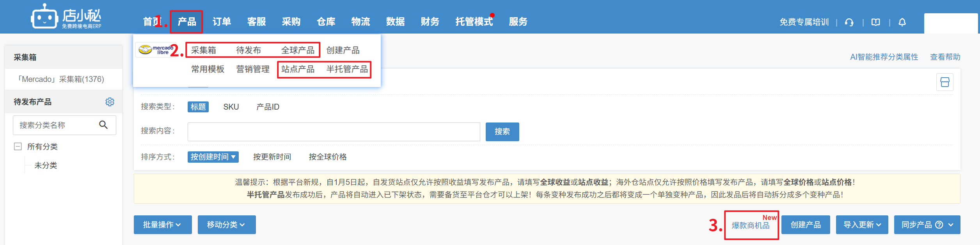
Task: Click the 待发布产品 sidebar heading
Action: [x=33, y=102]
